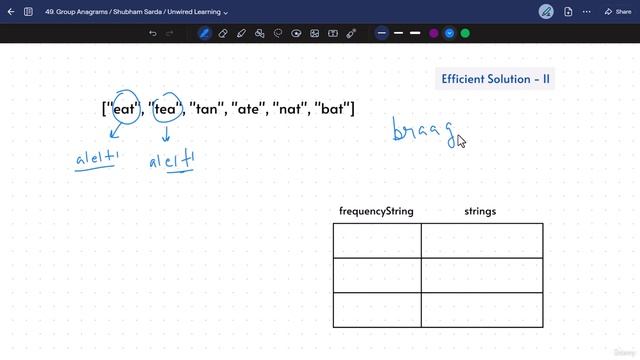Pick the purple pen color
This screenshot has width=640, height=360.
tap(433, 33)
